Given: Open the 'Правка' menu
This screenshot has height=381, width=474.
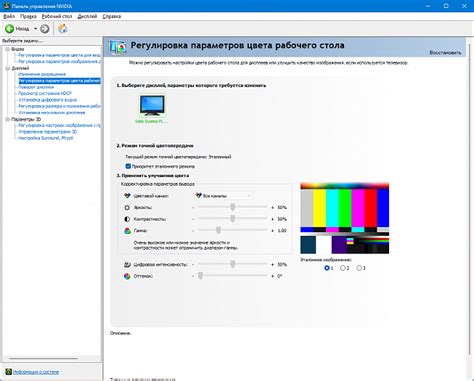Looking at the screenshot, I should (28, 16).
